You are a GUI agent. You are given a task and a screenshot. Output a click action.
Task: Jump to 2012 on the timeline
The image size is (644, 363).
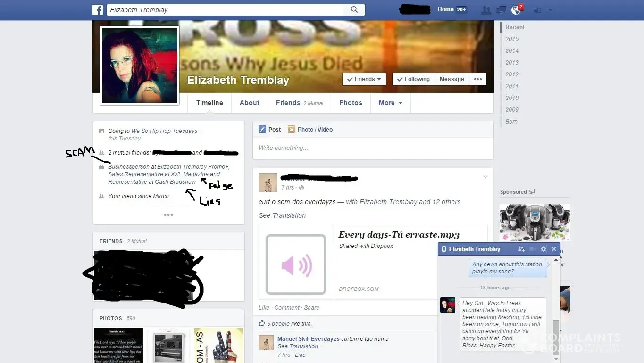click(512, 74)
